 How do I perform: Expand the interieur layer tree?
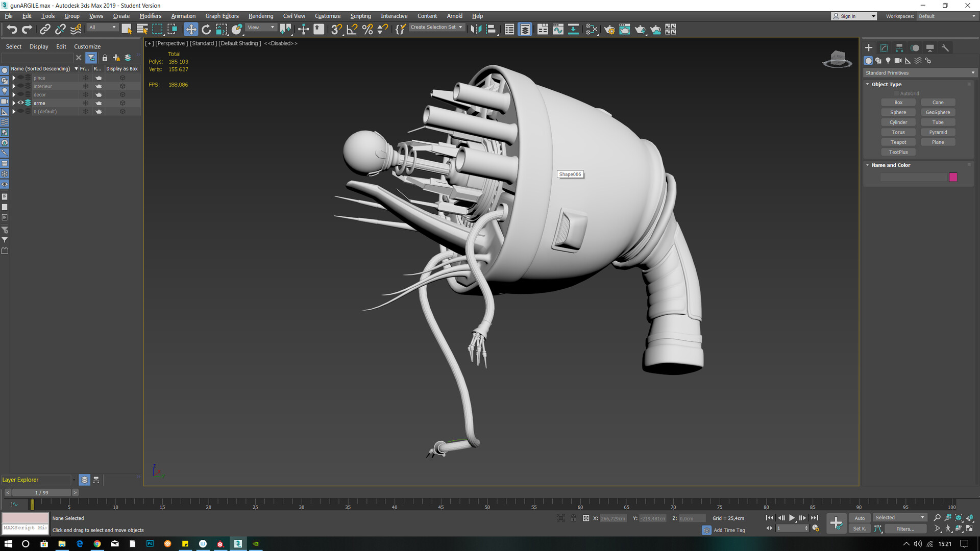click(x=14, y=86)
